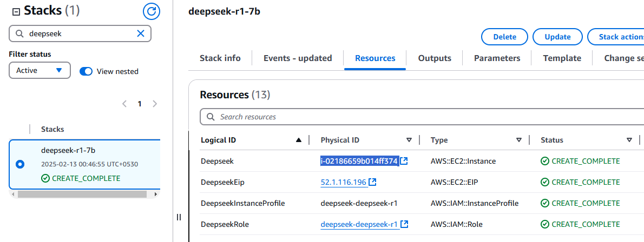Click the instance profile physical ID deepseek-deepseek-r1
The height and width of the screenshot is (242, 644).
tap(359, 204)
